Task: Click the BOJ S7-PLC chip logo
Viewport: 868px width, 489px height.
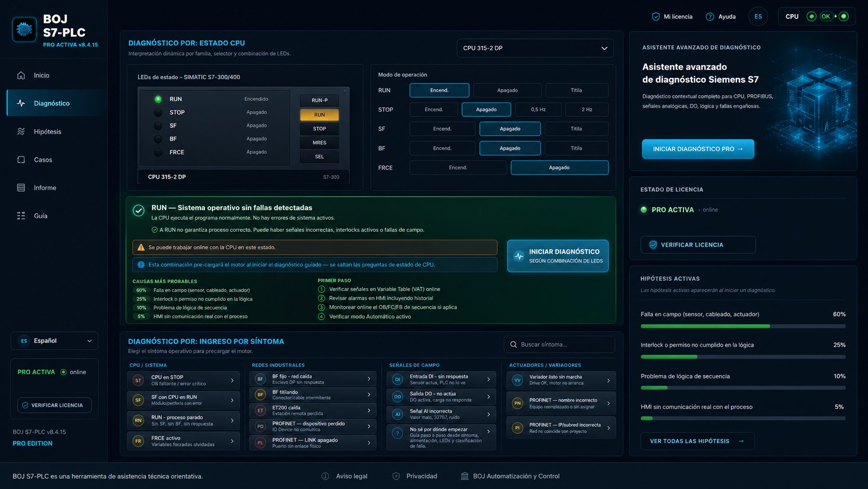Action: coord(24,30)
